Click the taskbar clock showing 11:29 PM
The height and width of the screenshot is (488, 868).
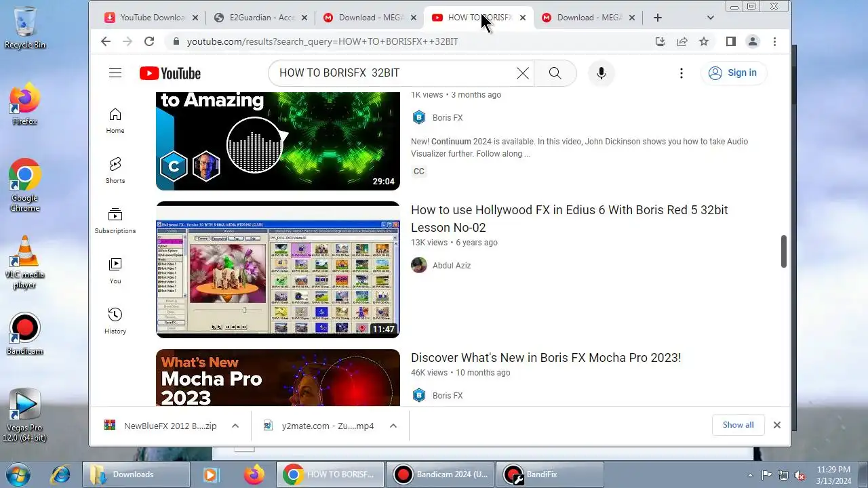(x=833, y=474)
